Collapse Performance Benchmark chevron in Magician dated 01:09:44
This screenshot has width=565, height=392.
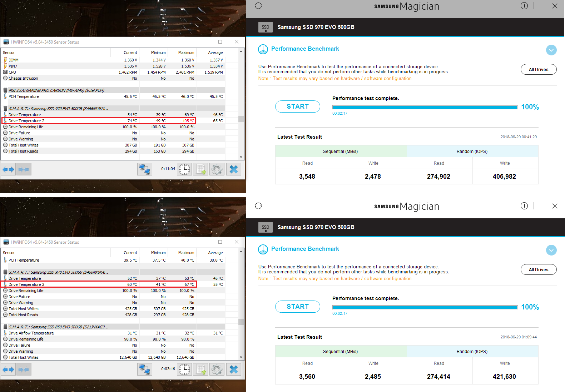tap(551, 250)
